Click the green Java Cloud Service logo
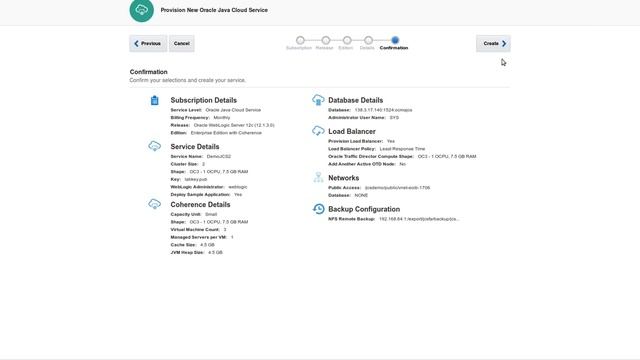Viewport: 640px width, 360px height. click(x=142, y=10)
